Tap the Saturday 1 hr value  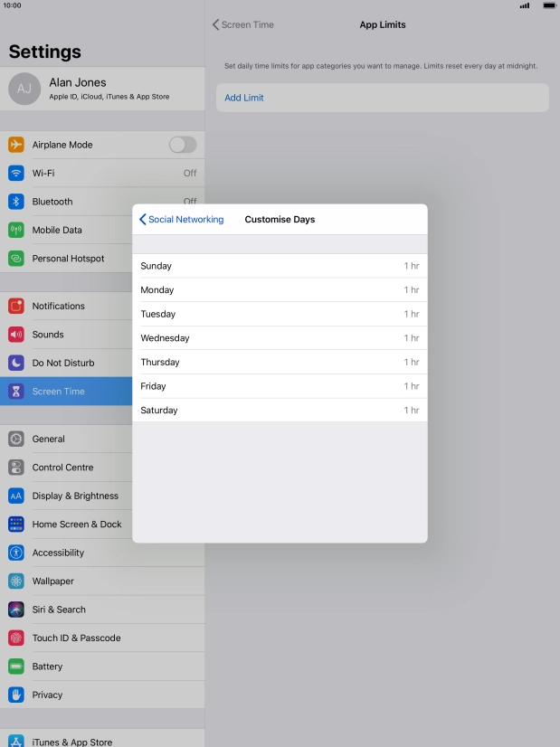pyautogui.click(x=411, y=411)
